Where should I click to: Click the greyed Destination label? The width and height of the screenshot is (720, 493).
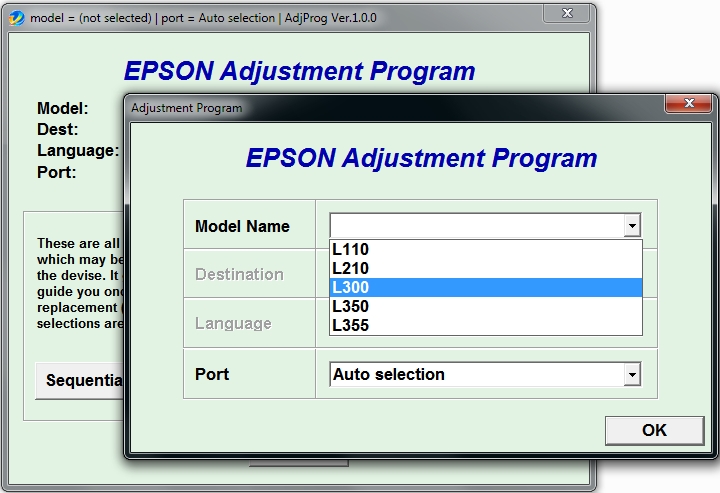239,275
